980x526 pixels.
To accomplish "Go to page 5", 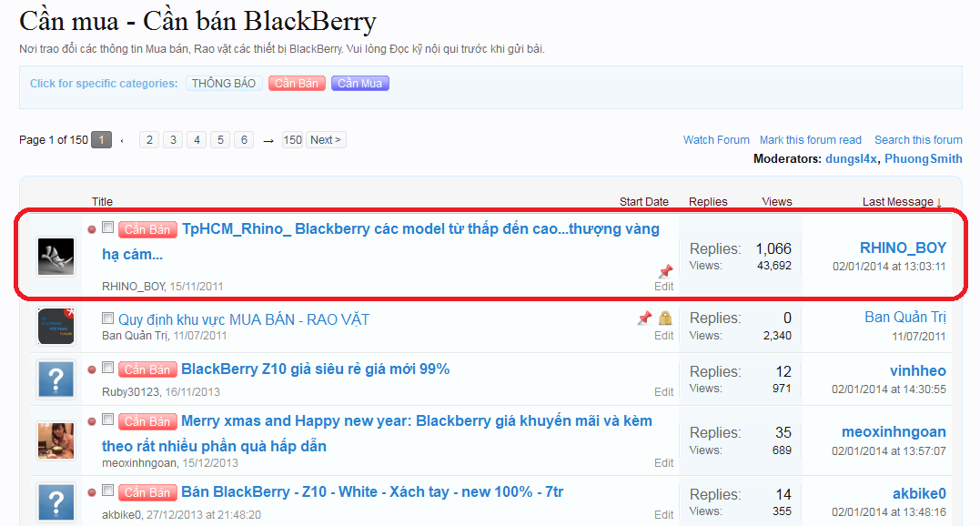I will pos(220,140).
